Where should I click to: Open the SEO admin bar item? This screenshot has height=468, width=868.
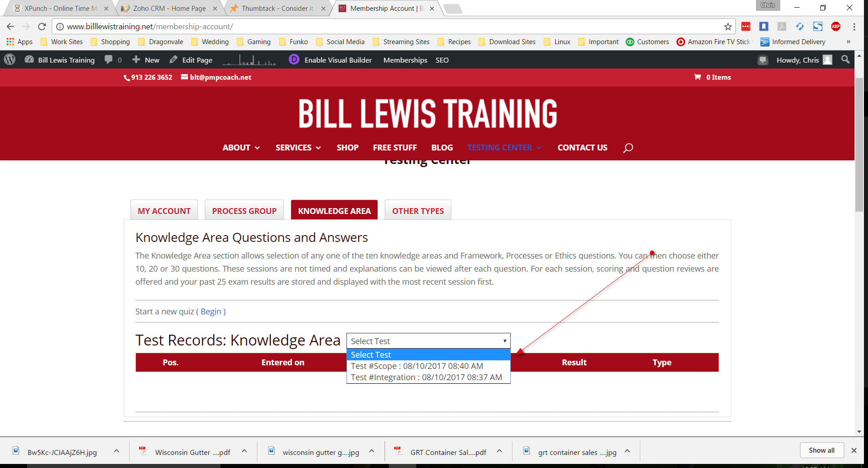tap(442, 60)
